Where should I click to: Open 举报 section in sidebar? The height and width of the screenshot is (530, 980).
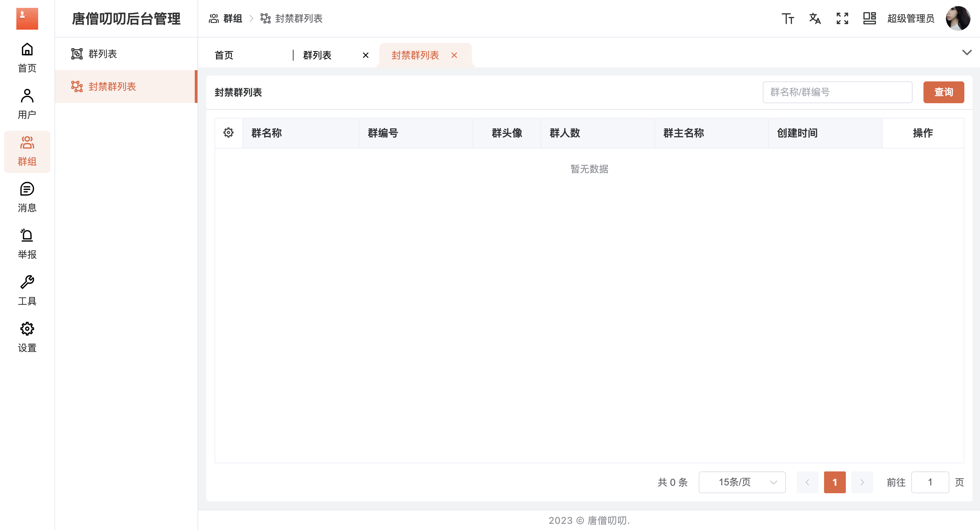pos(27,244)
